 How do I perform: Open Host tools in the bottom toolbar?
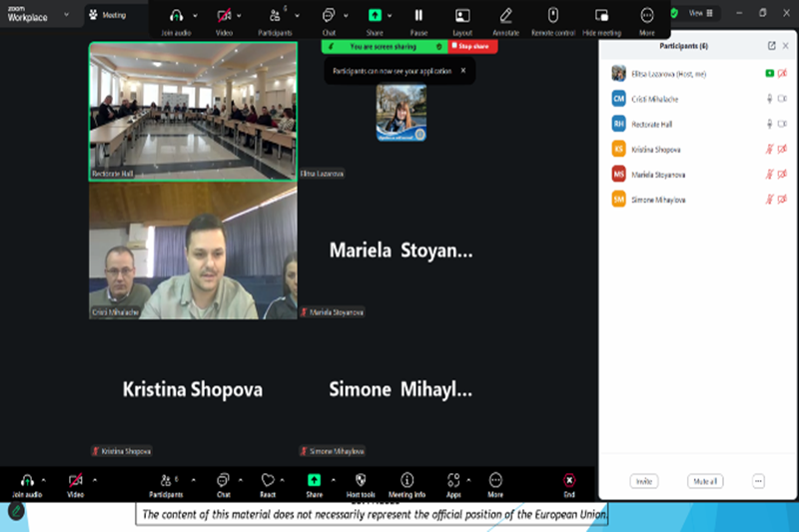(361, 484)
